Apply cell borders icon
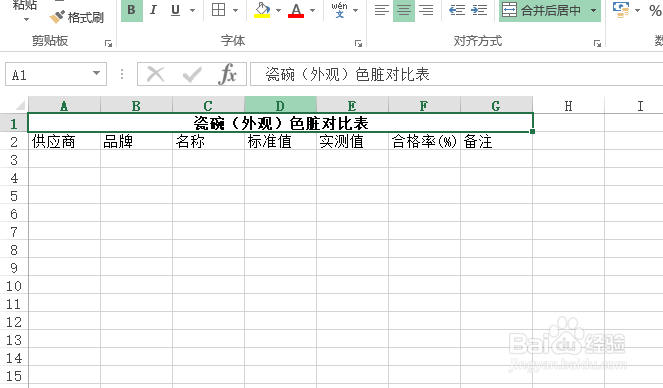Image resolution: width=663 pixels, height=388 pixels. click(219, 10)
